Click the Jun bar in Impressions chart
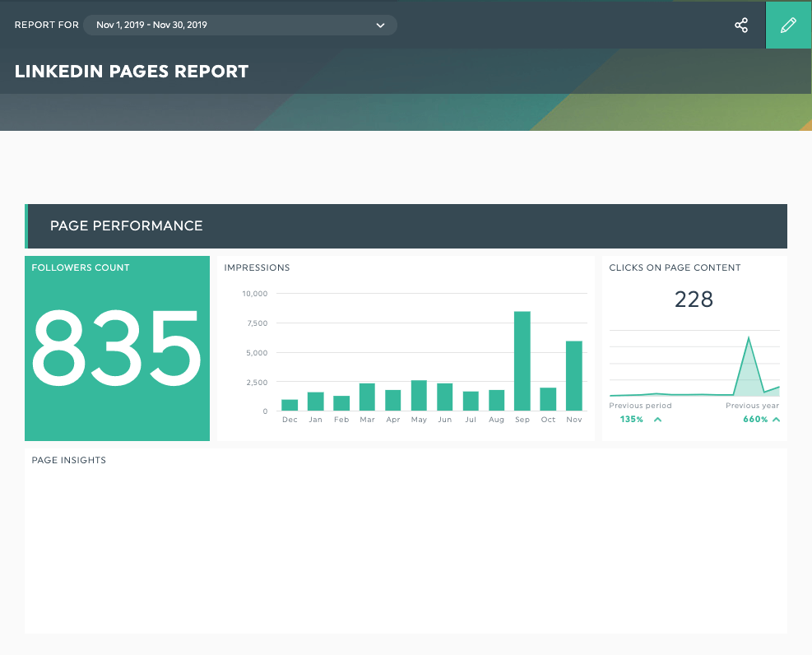 pos(445,397)
